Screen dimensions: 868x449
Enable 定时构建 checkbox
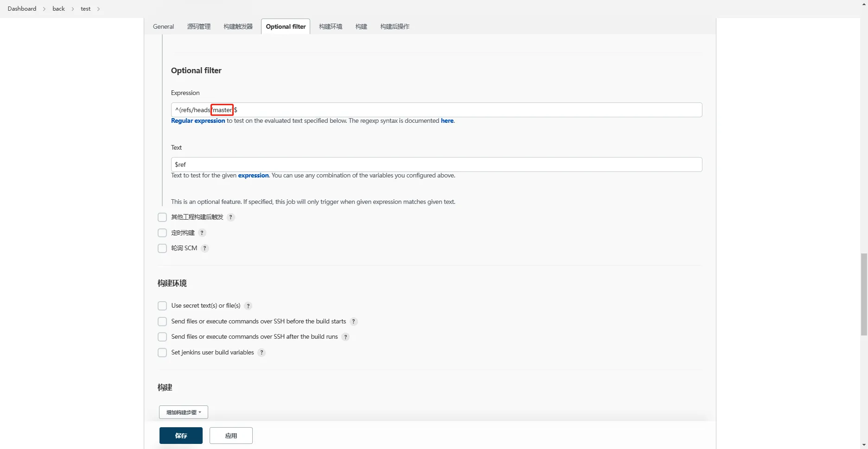point(162,233)
